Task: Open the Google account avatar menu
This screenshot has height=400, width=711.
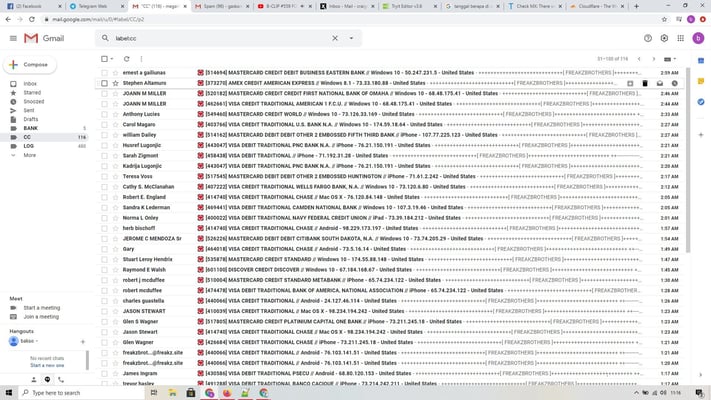Action: click(x=698, y=39)
